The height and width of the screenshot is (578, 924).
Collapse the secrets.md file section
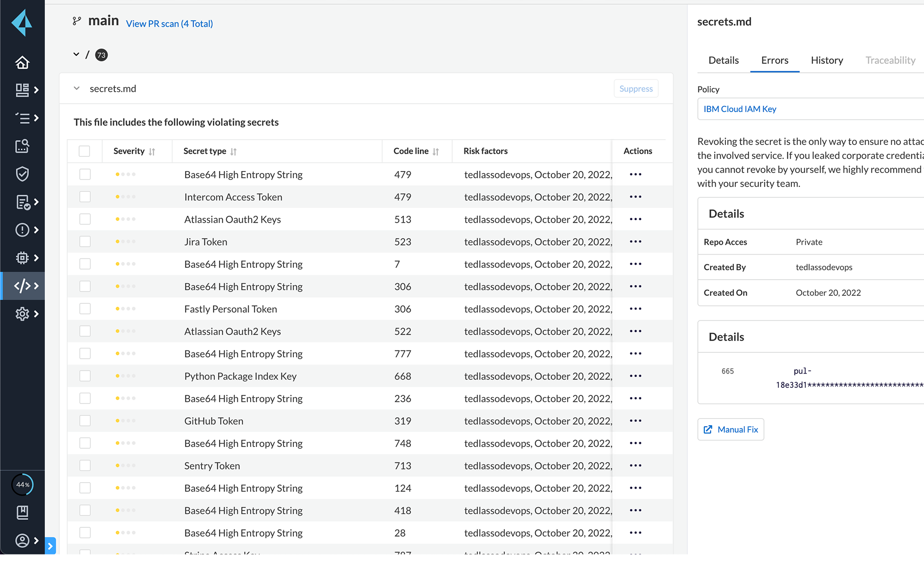pos(77,88)
